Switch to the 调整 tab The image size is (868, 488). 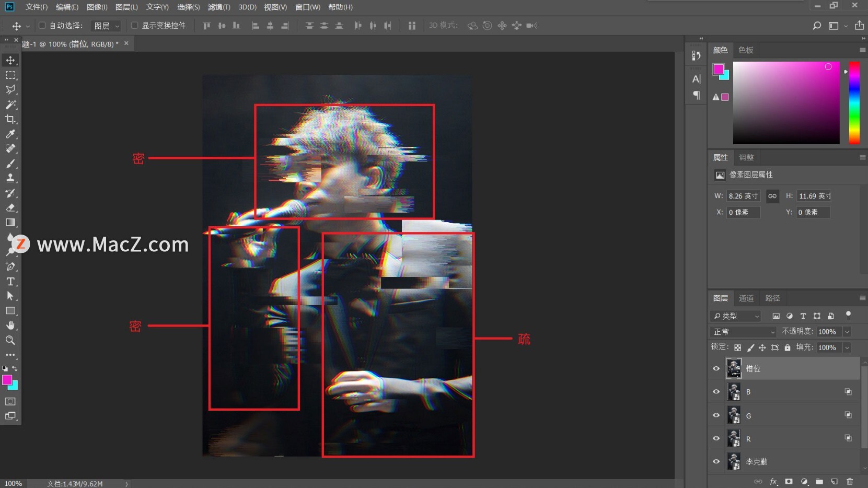[x=746, y=157]
